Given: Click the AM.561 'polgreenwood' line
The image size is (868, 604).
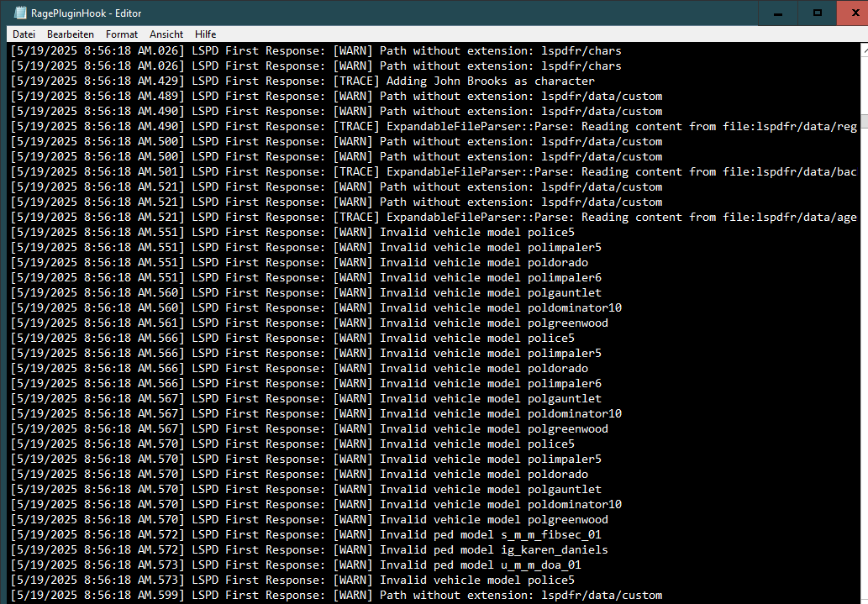Looking at the screenshot, I should (x=309, y=323).
